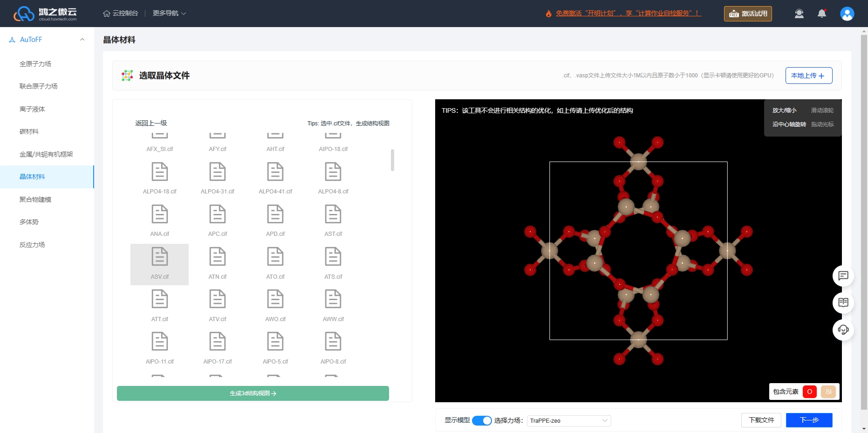Click the AFX_SI.cif file name

click(x=160, y=149)
